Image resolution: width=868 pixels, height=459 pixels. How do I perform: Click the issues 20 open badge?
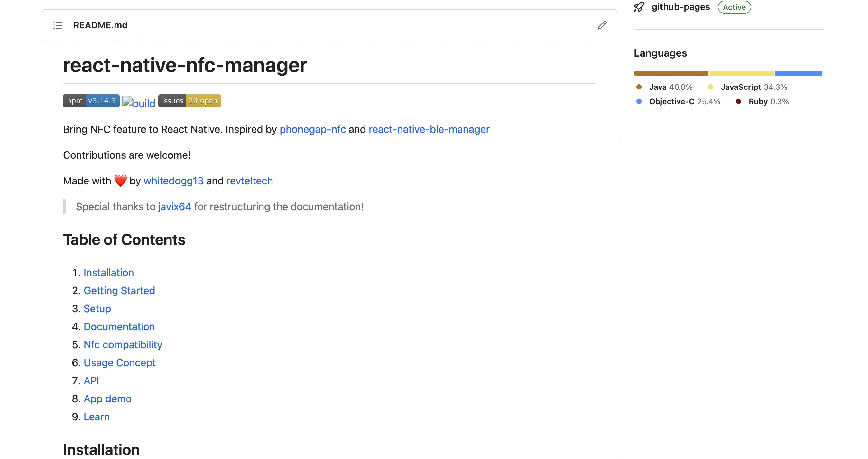[190, 101]
